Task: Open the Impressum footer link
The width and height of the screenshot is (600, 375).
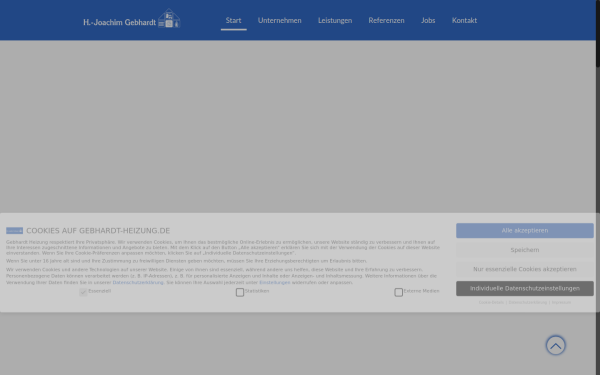Action: 561,302
